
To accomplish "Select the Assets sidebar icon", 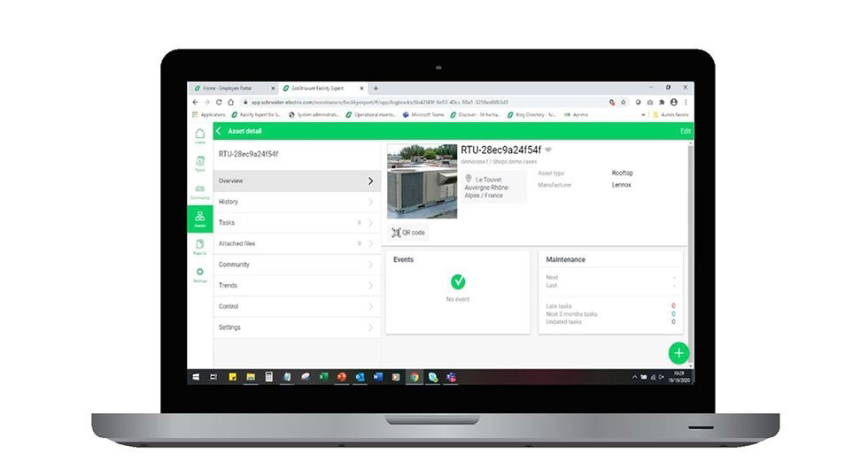I will (199, 218).
